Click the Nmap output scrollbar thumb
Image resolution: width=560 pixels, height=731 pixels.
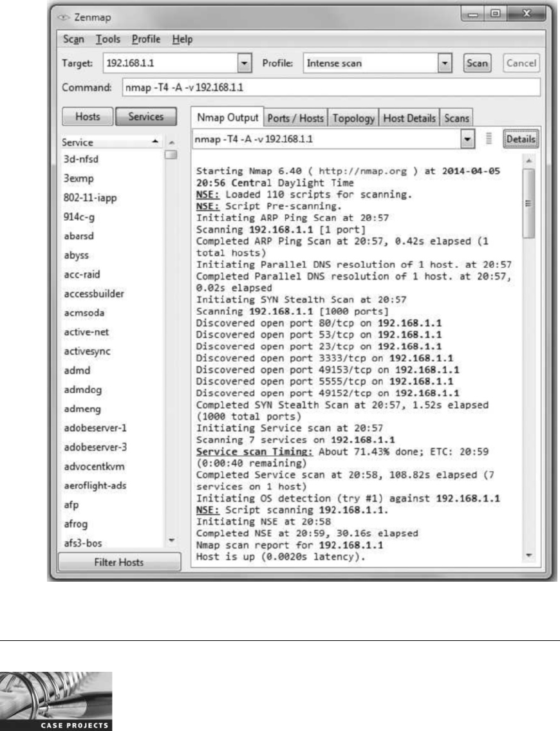[528, 203]
